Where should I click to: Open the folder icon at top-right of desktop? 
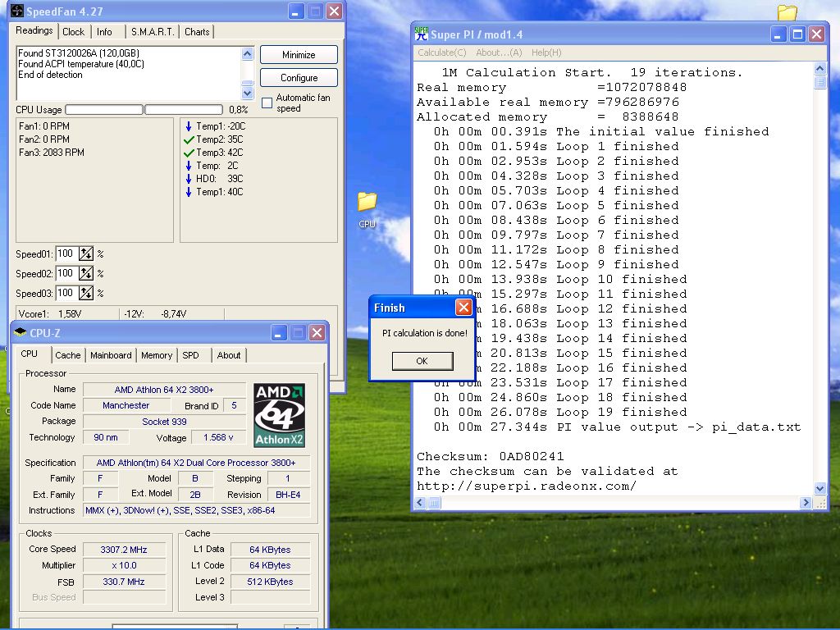787,12
